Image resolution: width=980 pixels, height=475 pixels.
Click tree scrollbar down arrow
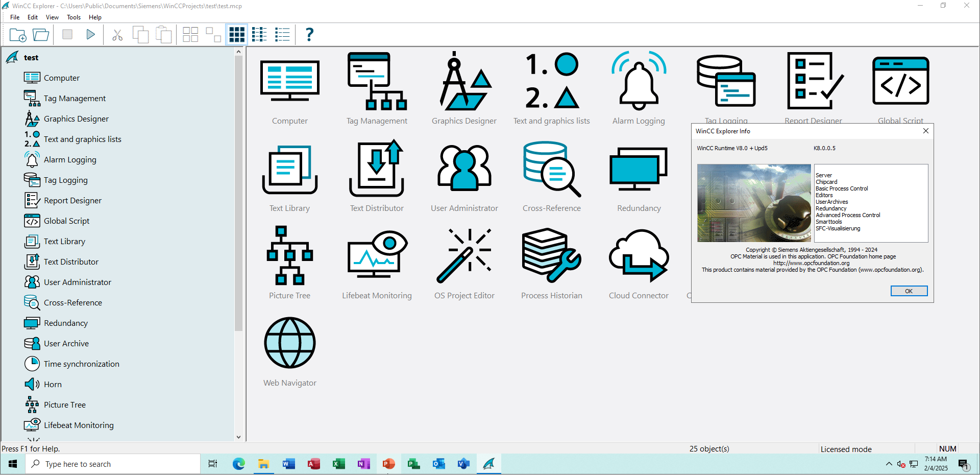[x=238, y=437]
